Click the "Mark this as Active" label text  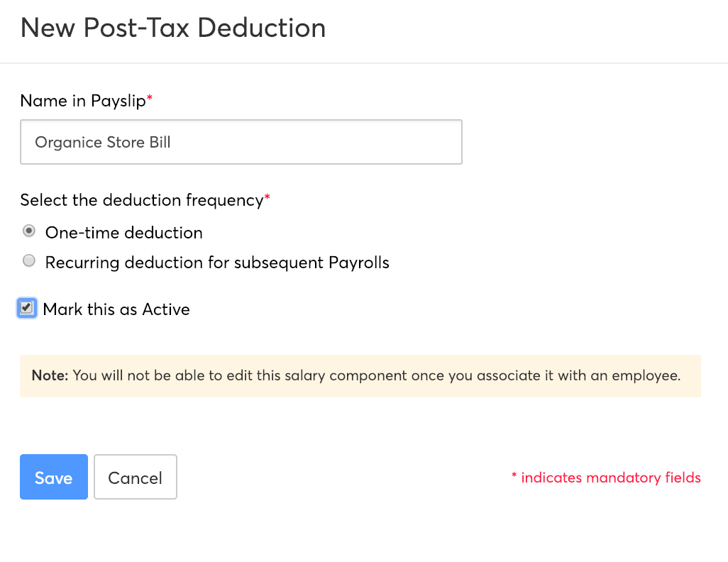click(116, 309)
